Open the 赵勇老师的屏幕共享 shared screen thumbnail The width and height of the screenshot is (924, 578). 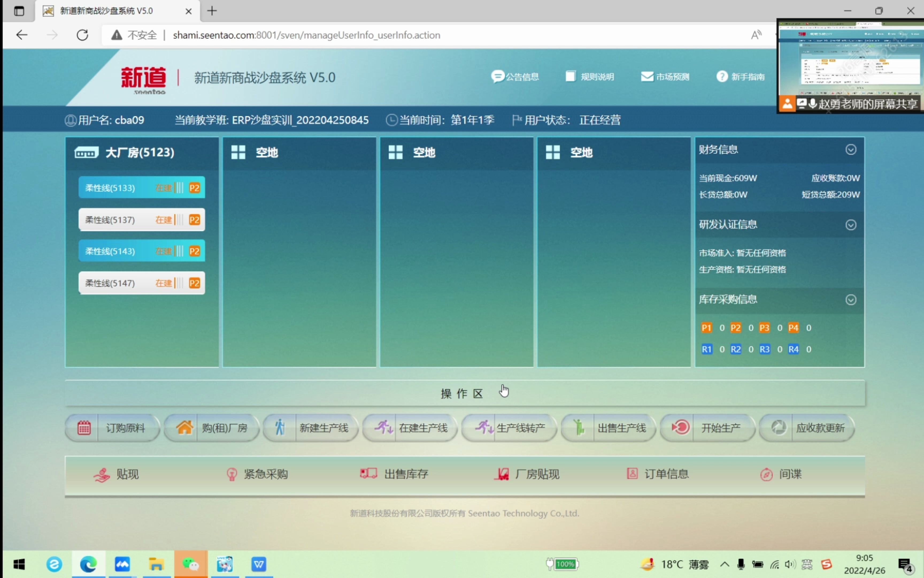tap(850, 66)
